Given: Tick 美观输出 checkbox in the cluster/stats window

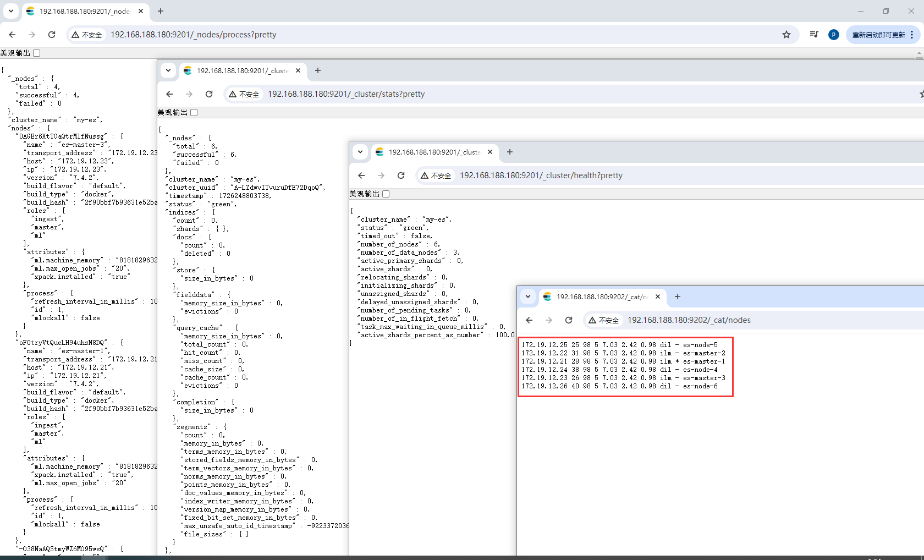Looking at the screenshot, I should tap(194, 112).
